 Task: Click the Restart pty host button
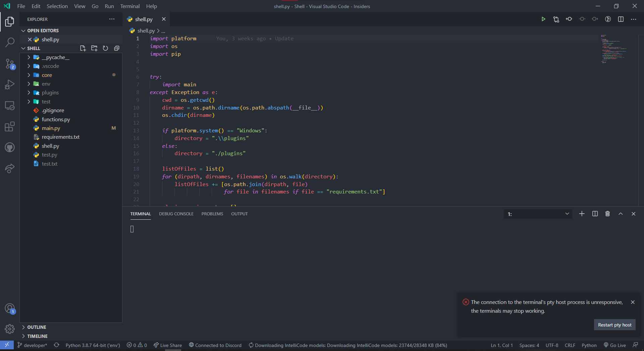(614, 325)
